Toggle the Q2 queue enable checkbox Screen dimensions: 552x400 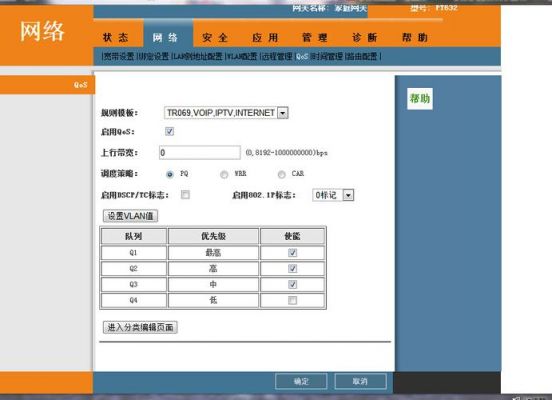[x=292, y=268]
